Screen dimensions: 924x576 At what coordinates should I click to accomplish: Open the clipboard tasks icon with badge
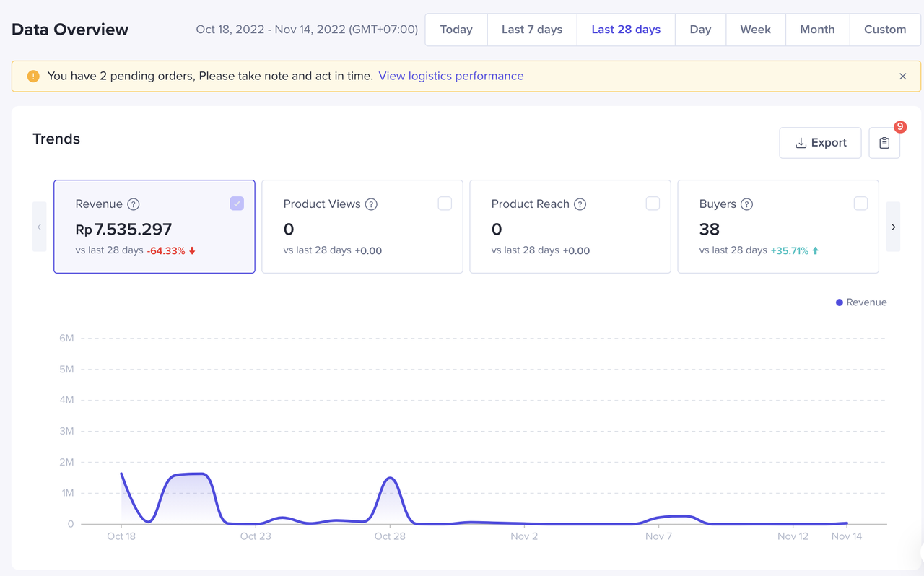click(884, 143)
